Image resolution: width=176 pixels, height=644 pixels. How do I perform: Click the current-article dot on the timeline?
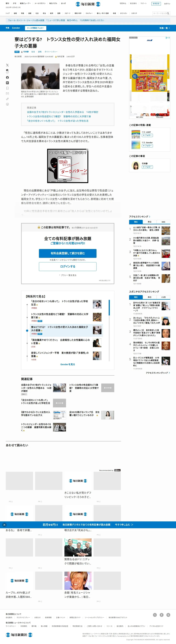coord(27,331)
